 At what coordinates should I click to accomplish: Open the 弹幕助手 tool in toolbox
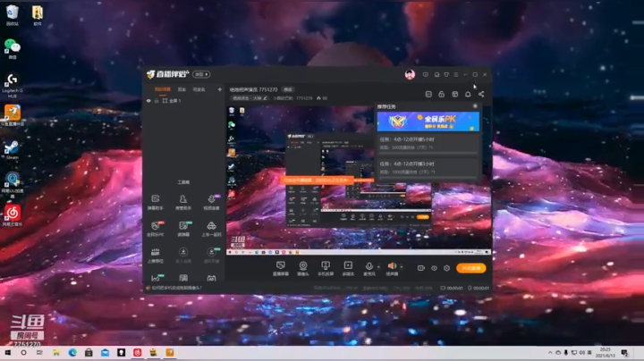156,202
